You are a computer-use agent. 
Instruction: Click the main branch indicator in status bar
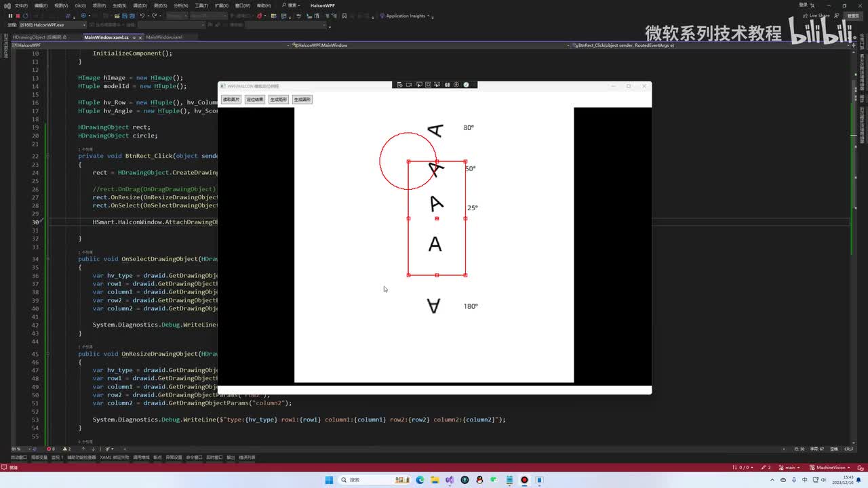789,468
